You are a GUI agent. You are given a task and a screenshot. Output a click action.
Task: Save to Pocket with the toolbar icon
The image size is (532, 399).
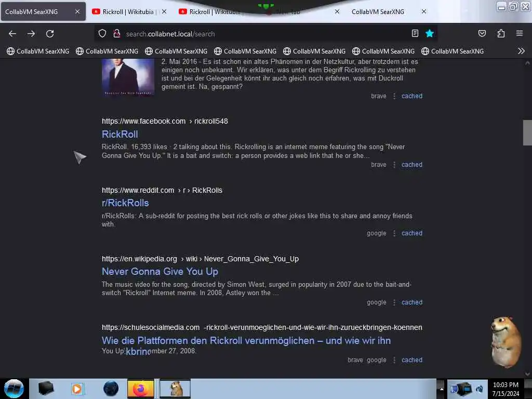(482, 33)
